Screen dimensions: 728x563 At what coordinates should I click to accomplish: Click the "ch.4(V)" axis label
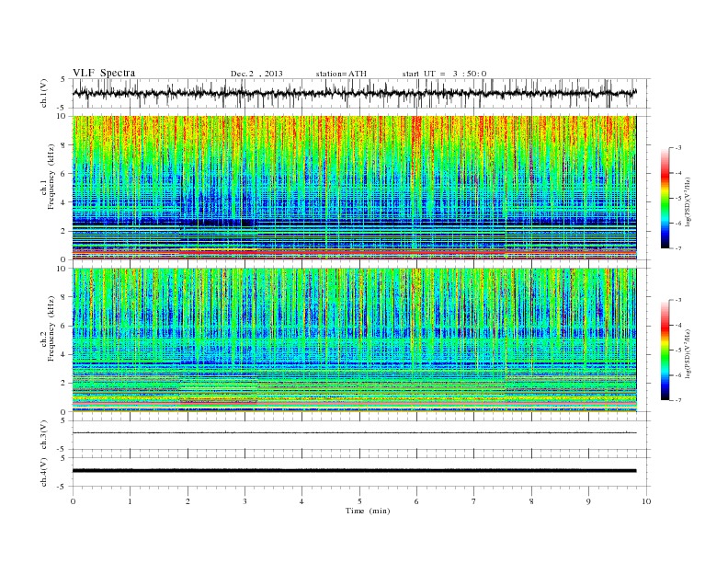pos(44,472)
